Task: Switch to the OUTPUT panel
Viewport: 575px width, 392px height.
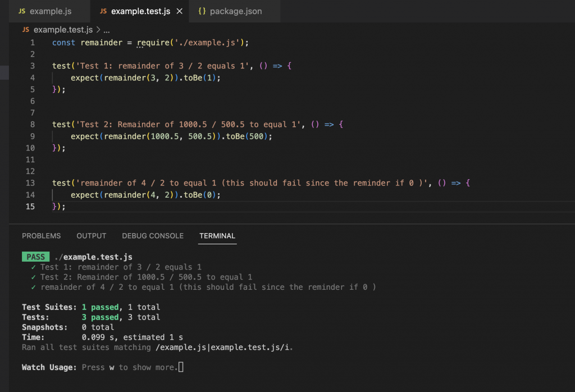Action: click(91, 236)
